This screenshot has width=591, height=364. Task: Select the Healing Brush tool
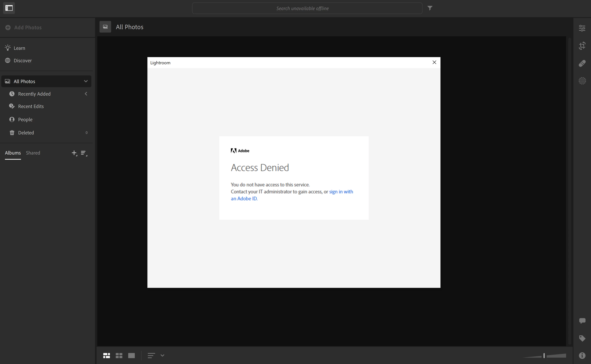click(x=582, y=63)
